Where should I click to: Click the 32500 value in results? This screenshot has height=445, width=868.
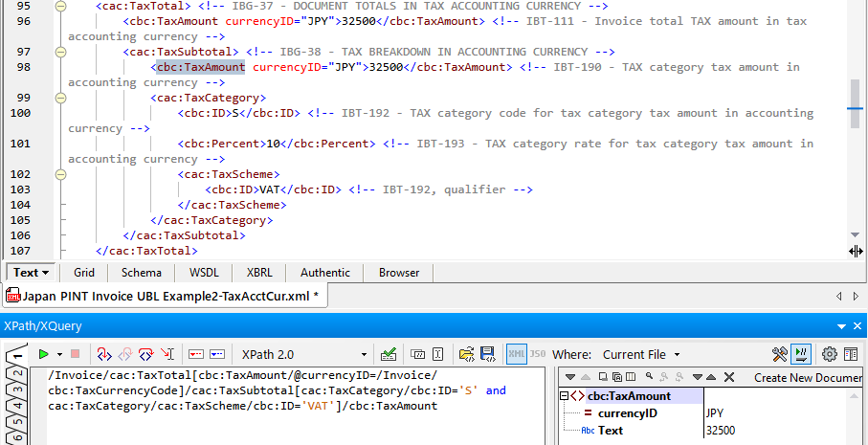(x=721, y=430)
